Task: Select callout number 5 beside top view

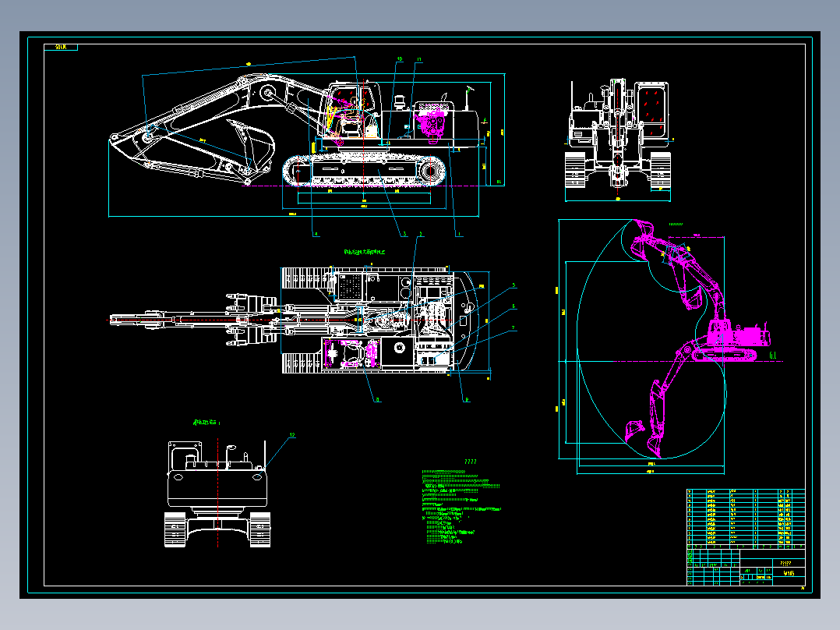Action: pyautogui.click(x=514, y=285)
